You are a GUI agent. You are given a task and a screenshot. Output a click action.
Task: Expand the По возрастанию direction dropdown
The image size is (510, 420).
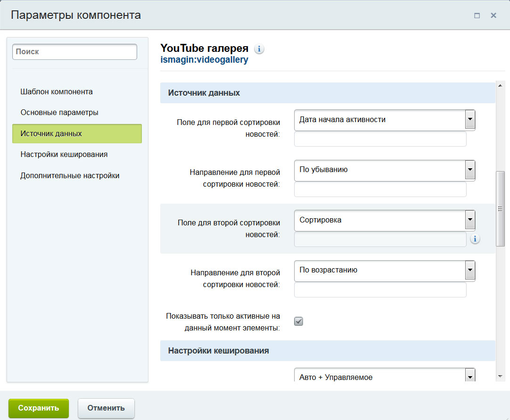click(x=384, y=271)
